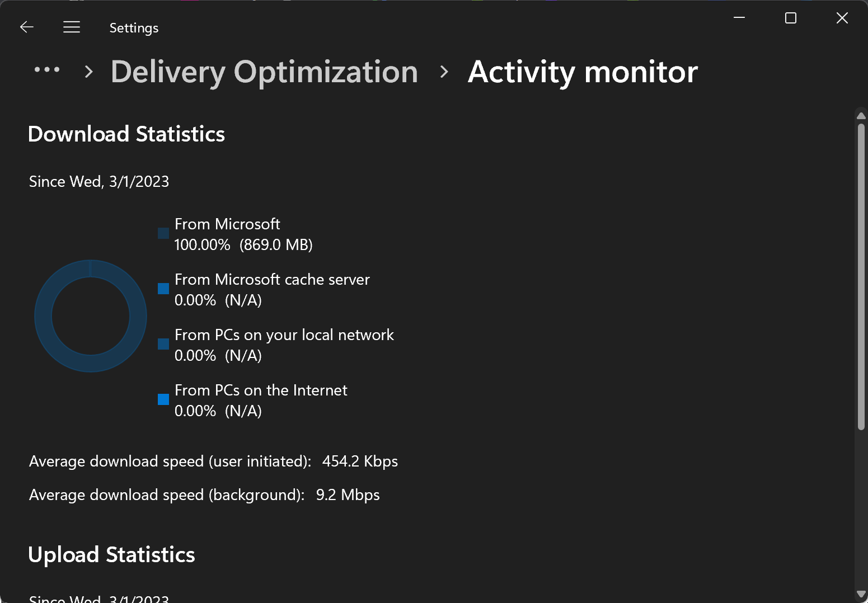Click the Microsoft cache server legend swatch
The width and height of the screenshot is (868, 603).
163,289
